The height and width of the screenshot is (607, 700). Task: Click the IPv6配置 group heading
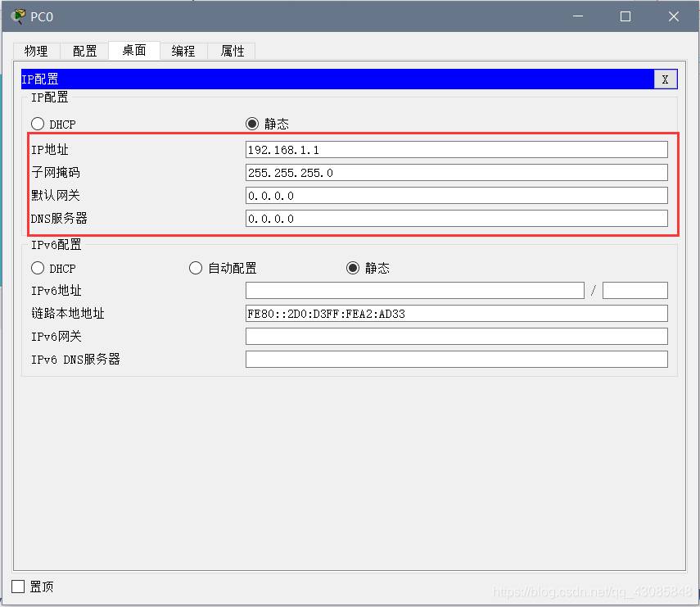[x=56, y=245]
